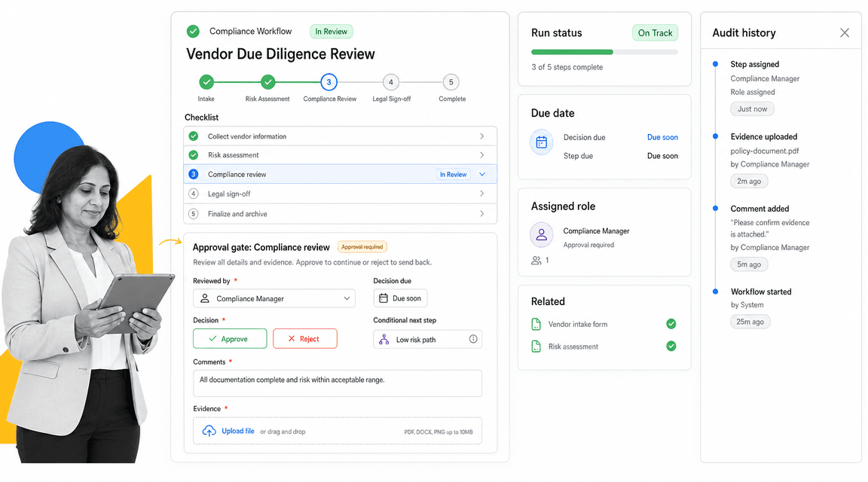Select step 5 Complete in the stepper
The height and width of the screenshot is (482, 868).
pos(451,82)
